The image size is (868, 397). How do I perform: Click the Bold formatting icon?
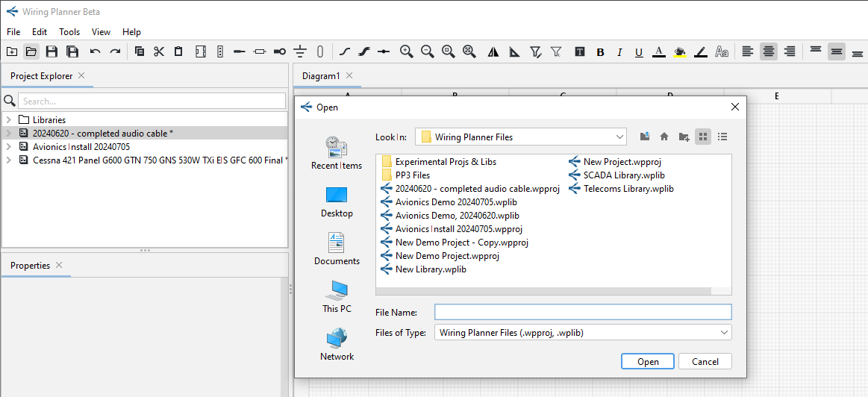[600, 52]
